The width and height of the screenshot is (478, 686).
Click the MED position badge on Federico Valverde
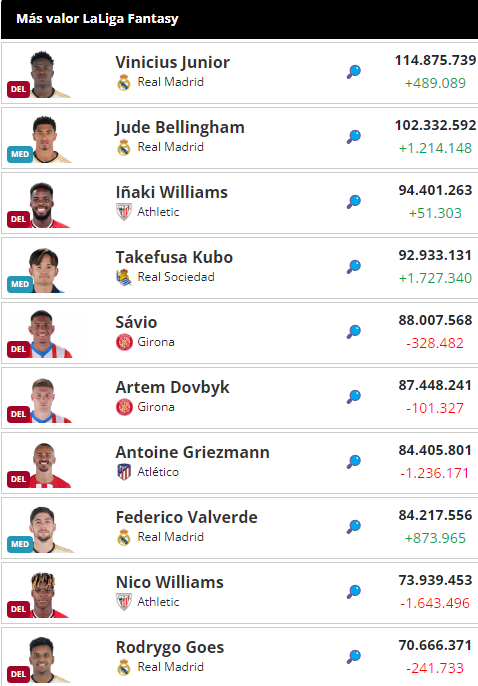20,544
